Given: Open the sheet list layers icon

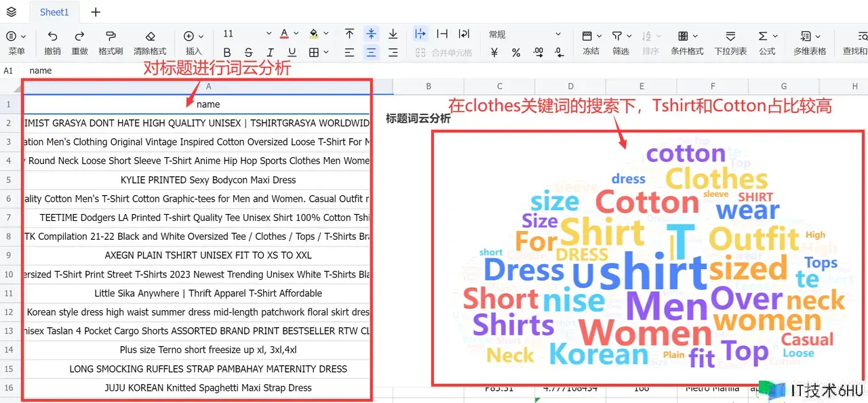Looking at the screenshot, I should [x=12, y=12].
